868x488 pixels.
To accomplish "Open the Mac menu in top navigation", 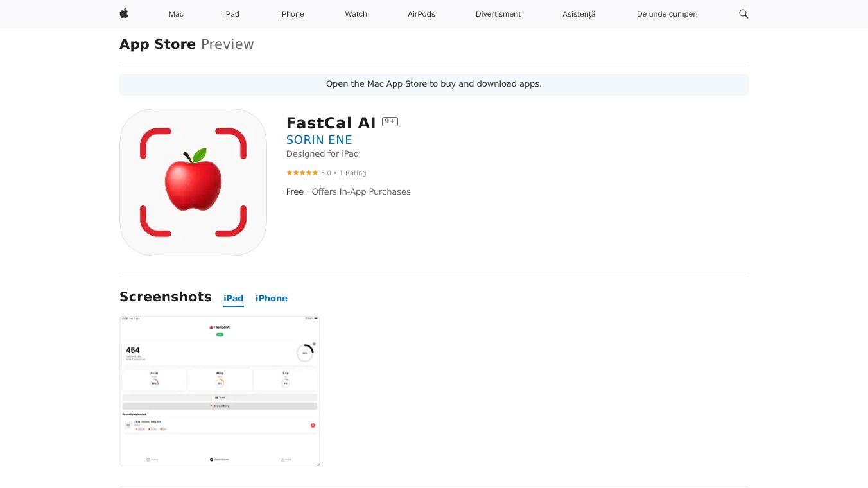I will [x=176, y=14].
